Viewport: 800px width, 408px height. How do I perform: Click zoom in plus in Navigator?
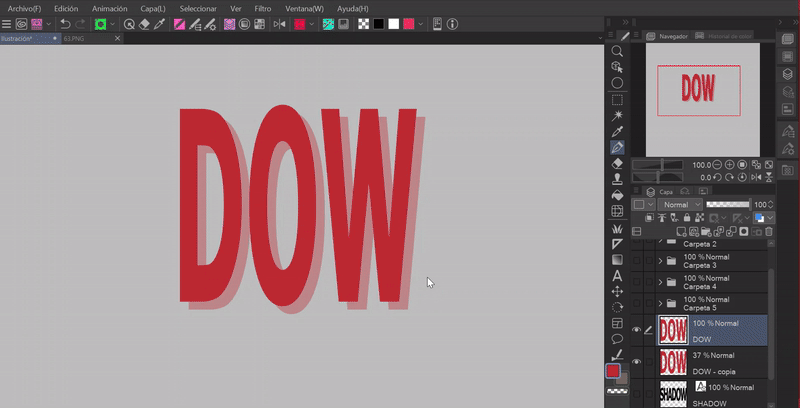pos(730,165)
